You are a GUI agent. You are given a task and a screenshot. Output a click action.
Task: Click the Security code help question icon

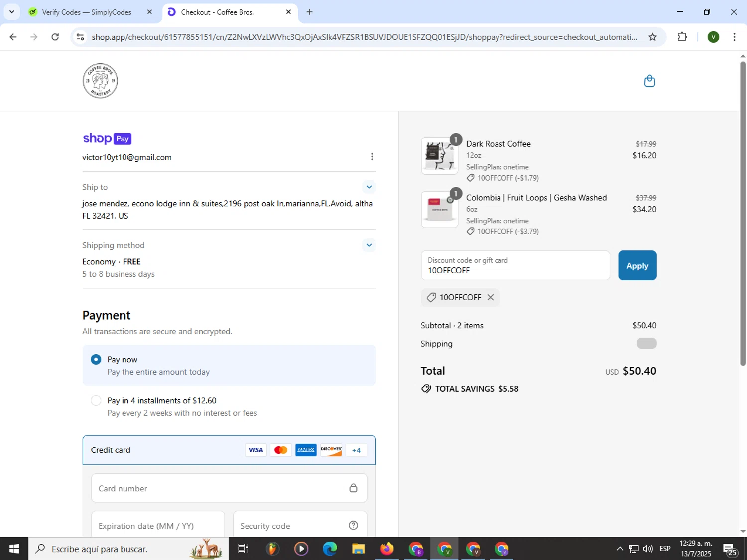tap(353, 526)
